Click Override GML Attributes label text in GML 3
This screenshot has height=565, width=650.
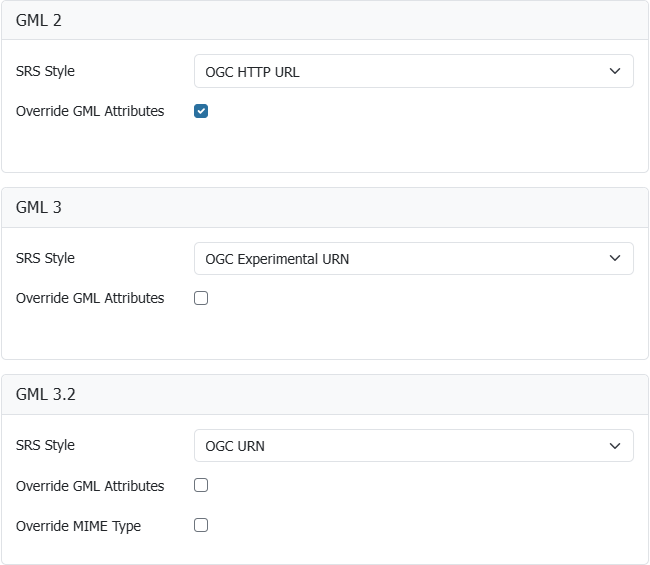(90, 298)
